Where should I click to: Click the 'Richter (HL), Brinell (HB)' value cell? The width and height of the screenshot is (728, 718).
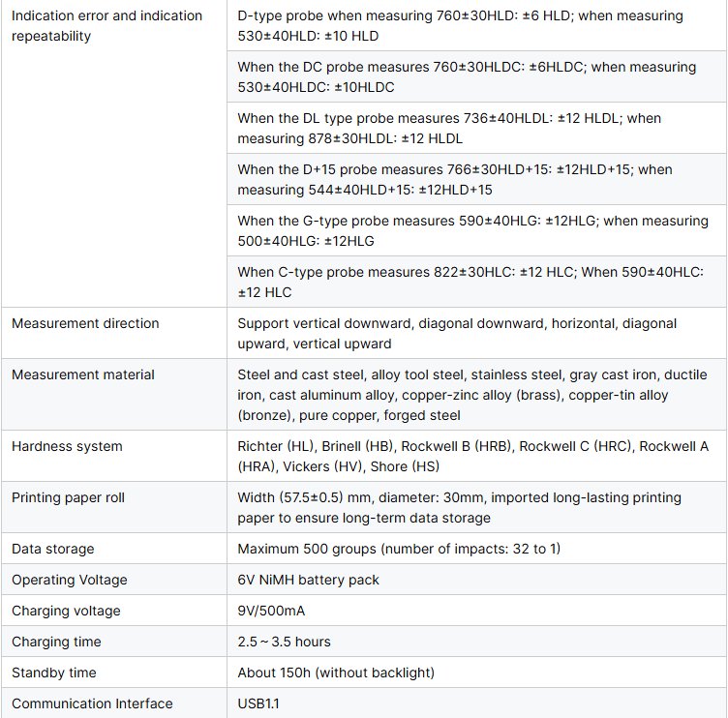tap(472, 457)
